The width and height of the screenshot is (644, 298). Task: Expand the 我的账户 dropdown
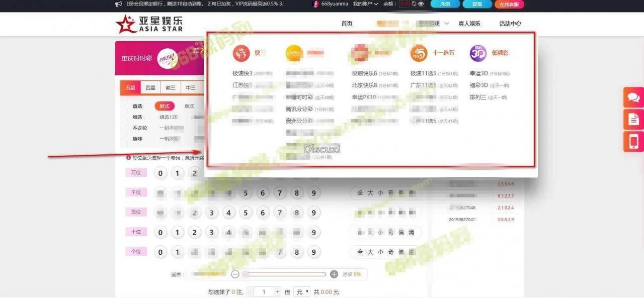tap(365, 4)
